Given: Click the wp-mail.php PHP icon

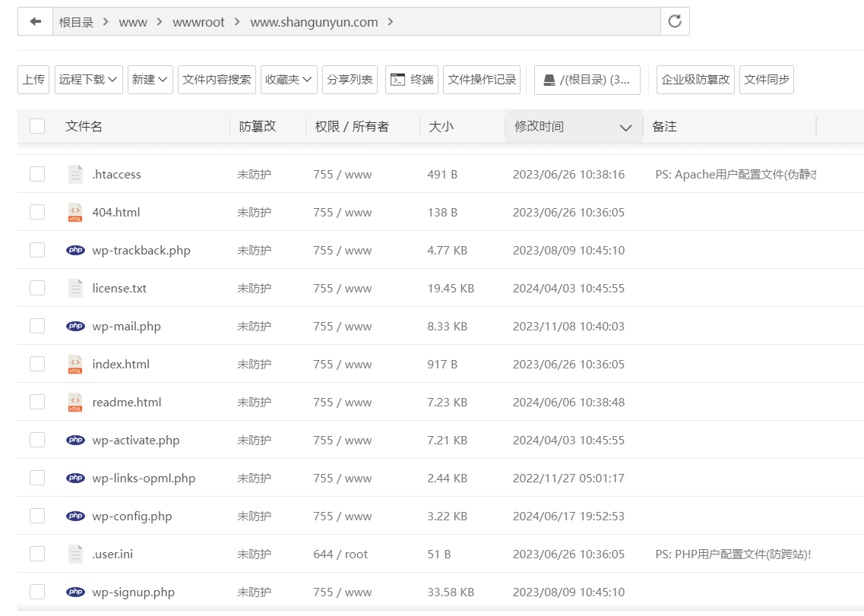Looking at the screenshot, I should click(x=75, y=326).
